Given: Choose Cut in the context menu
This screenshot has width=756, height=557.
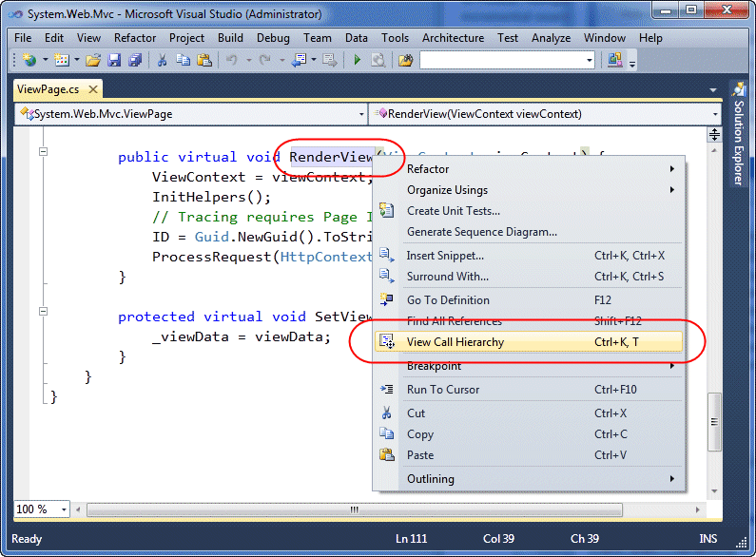Looking at the screenshot, I should pos(529,413).
